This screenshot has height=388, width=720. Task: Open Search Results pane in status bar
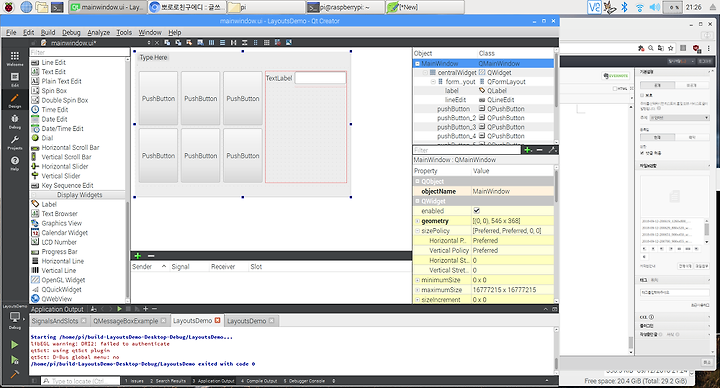tap(168, 381)
